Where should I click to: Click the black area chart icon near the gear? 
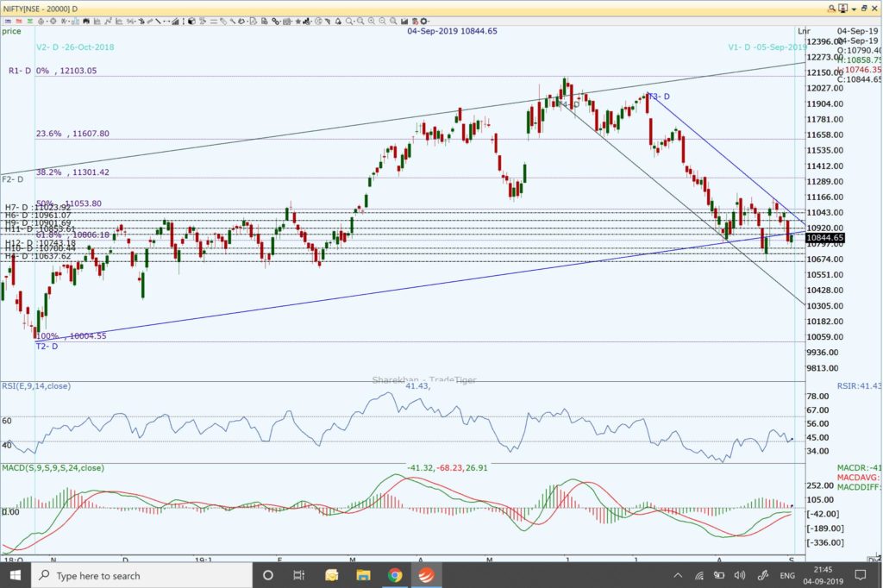[x=404, y=22]
